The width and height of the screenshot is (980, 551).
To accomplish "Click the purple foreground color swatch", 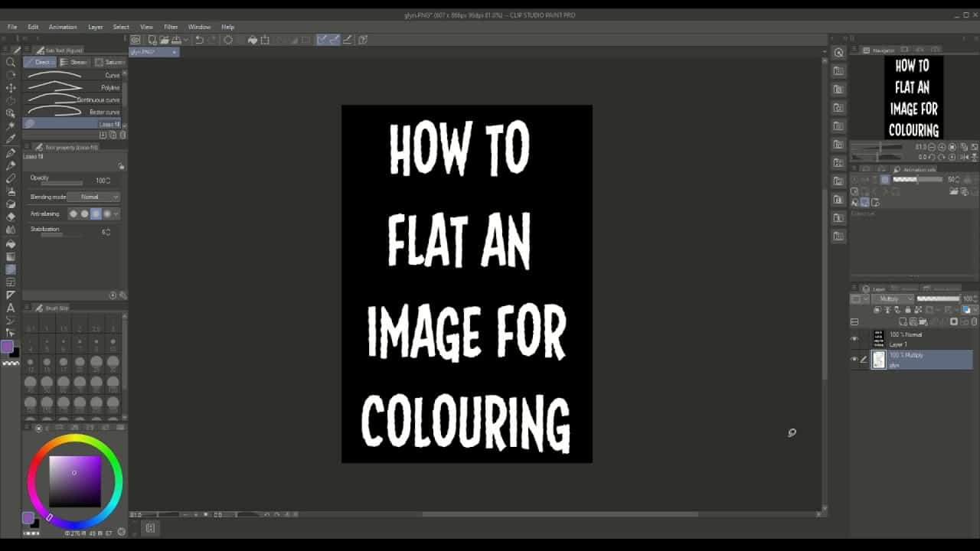I will (x=7, y=347).
